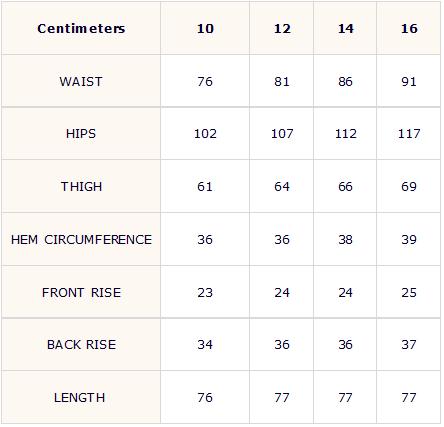The width and height of the screenshot is (444, 427).
Task: Click the THIGH row label
Action: (81, 186)
